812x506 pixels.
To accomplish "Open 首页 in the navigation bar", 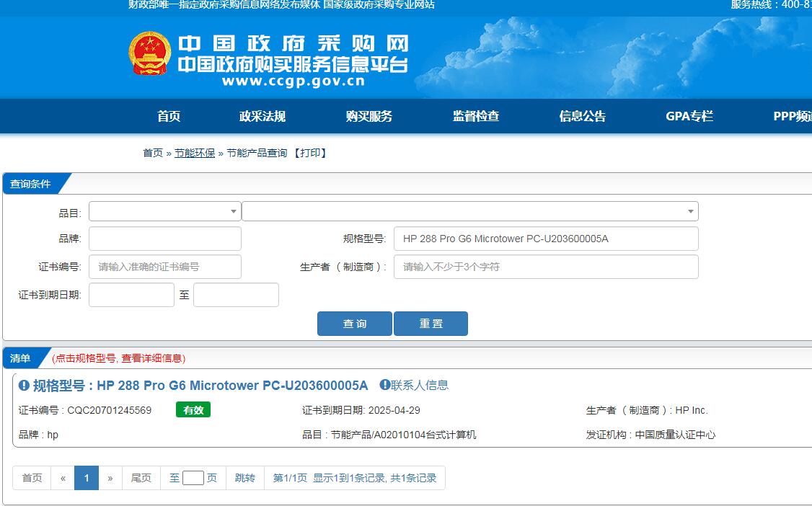I will [169, 117].
